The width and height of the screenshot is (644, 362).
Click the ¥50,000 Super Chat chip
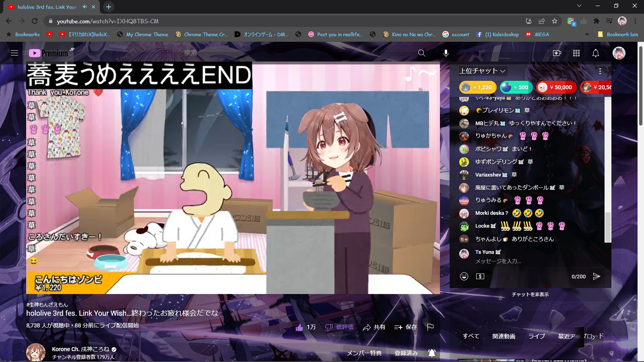(x=557, y=87)
